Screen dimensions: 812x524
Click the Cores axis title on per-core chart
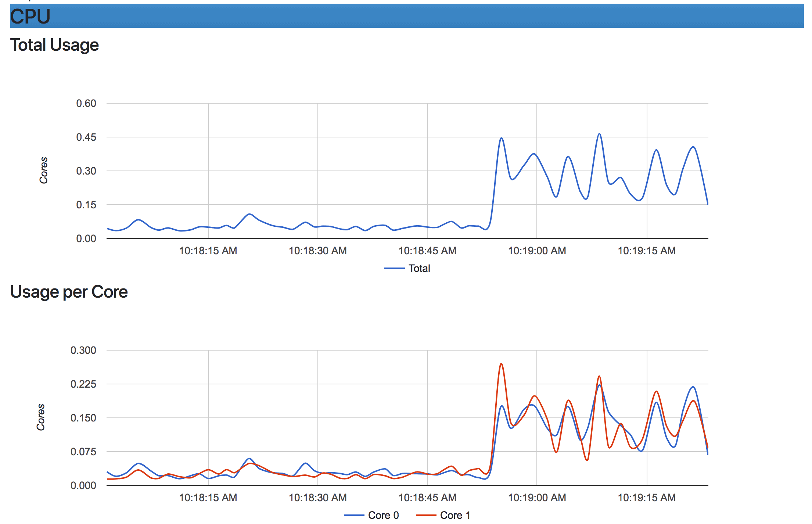(41, 417)
